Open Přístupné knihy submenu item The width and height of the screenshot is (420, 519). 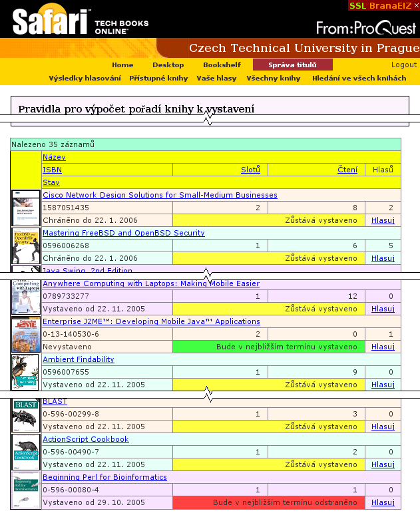click(x=158, y=78)
